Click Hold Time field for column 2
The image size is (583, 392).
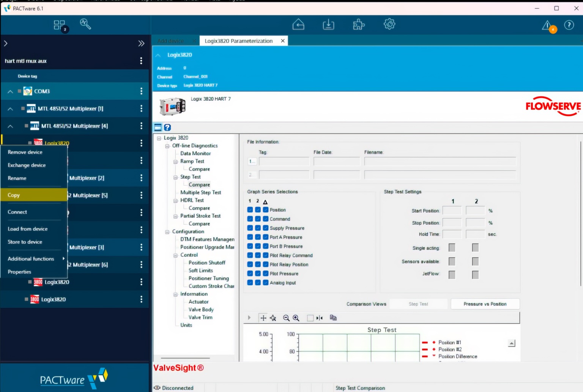click(475, 234)
